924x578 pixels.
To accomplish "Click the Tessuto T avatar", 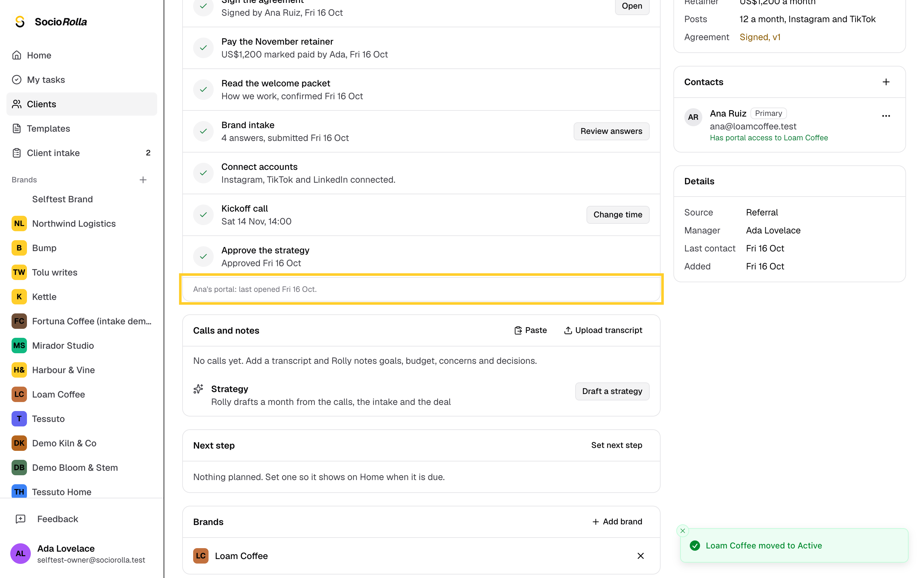I will pyautogui.click(x=19, y=419).
